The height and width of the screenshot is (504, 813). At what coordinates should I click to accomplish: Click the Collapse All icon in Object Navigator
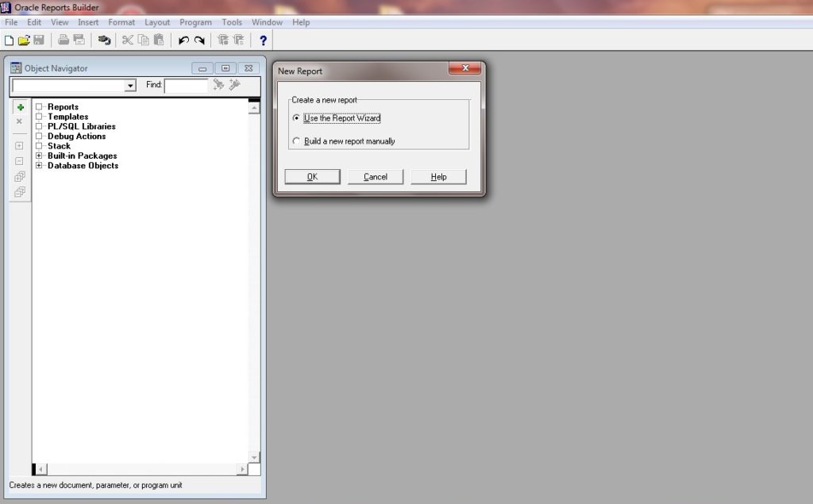click(x=19, y=190)
